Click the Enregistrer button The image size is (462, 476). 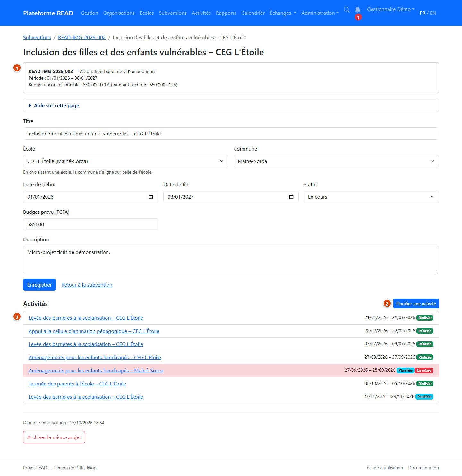pyautogui.click(x=39, y=285)
